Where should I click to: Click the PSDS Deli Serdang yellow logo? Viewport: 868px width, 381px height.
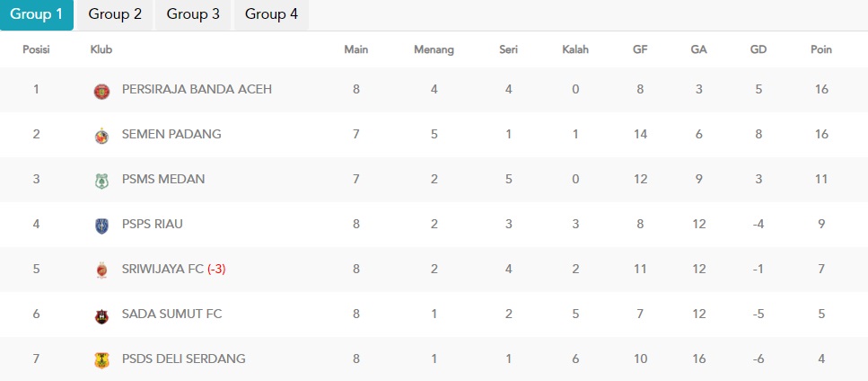pos(101,360)
